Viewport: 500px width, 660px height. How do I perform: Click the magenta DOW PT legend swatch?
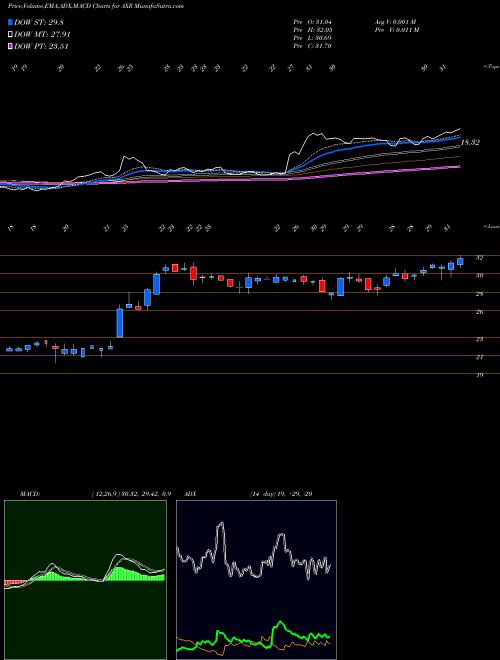tap(10, 46)
